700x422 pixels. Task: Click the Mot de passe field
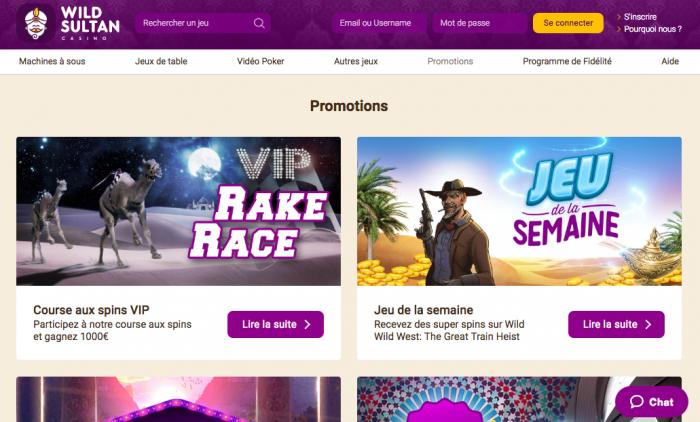(x=479, y=23)
